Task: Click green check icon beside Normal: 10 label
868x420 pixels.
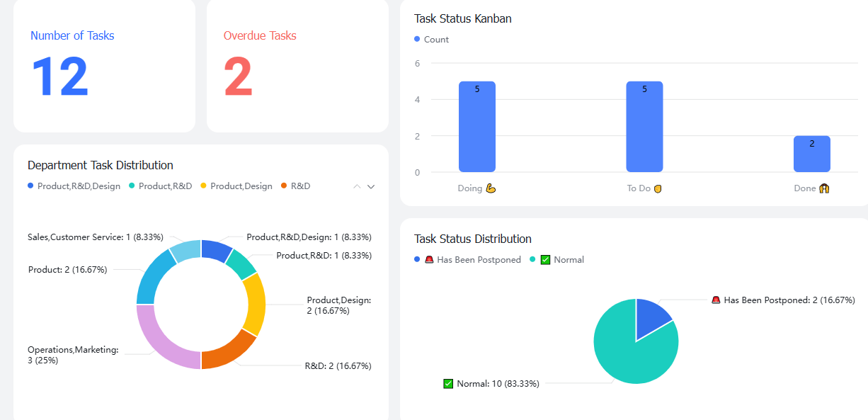Action: click(448, 384)
